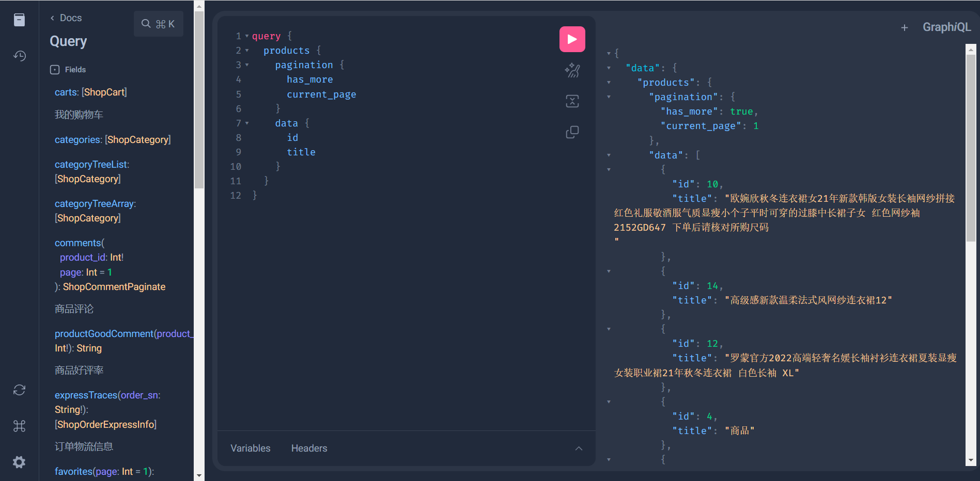Collapse the response item with id 10
This screenshot has height=481, width=980.
click(609, 170)
